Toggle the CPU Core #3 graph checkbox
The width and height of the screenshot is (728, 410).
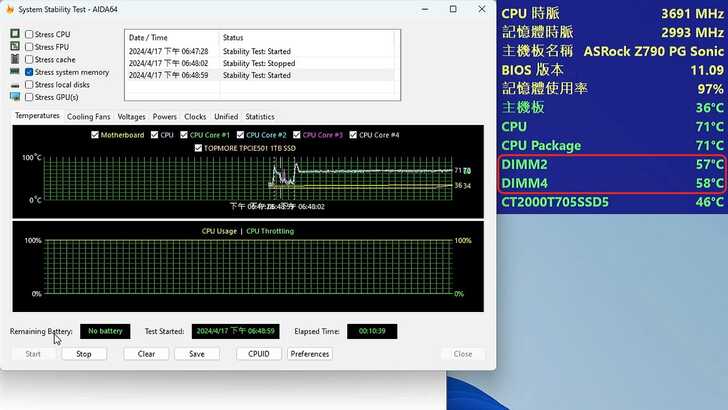pyautogui.click(x=297, y=135)
